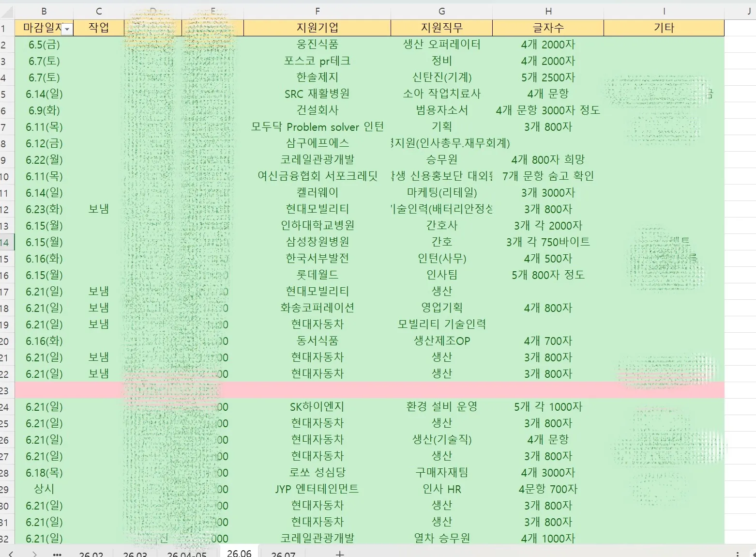Viewport: 756px width, 557px height.
Task: Click the 지원직무 header cell
Action: click(441, 28)
